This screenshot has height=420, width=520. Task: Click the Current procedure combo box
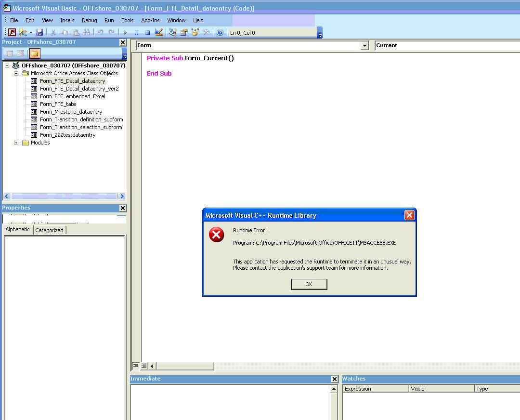(x=447, y=45)
